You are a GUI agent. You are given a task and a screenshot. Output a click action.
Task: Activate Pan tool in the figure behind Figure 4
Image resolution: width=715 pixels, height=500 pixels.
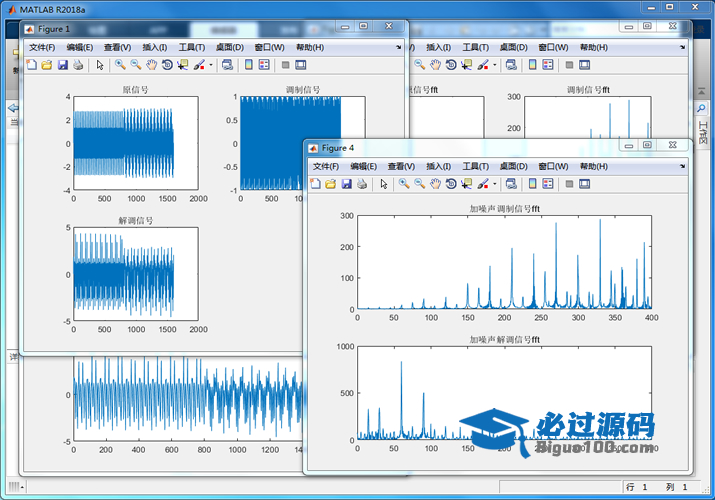pos(435,65)
